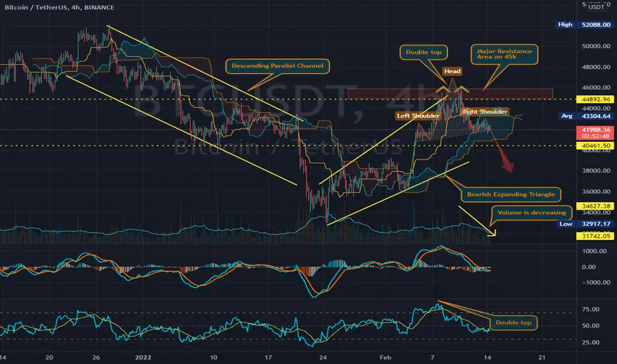This screenshot has height=364, width=617.
Task: Select the High 52088.00 price label
Action: point(584,24)
